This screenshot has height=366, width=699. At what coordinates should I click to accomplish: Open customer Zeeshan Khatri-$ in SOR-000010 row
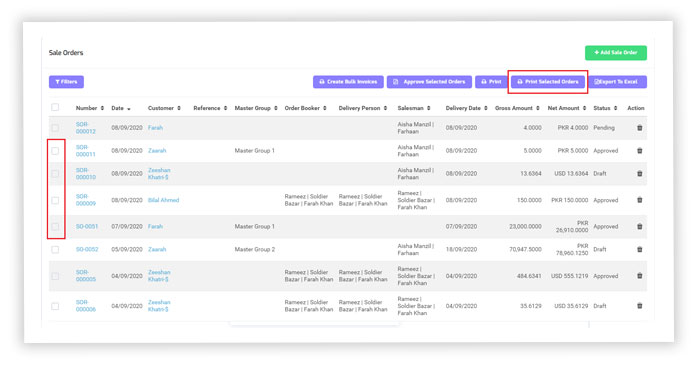click(x=159, y=173)
